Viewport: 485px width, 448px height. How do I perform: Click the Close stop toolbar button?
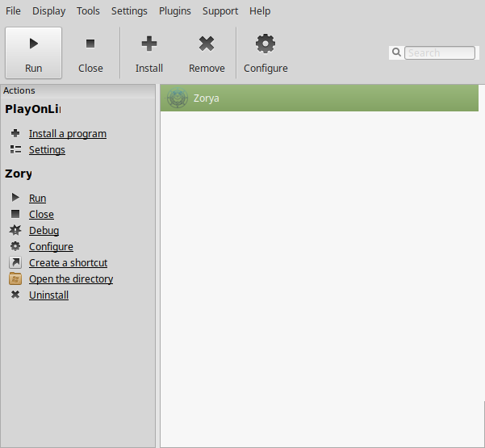(90, 52)
